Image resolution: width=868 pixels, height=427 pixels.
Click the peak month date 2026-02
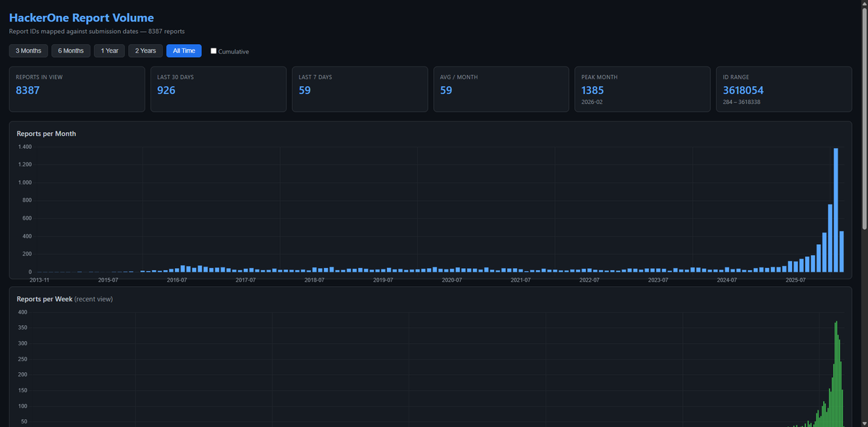click(x=592, y=102)
